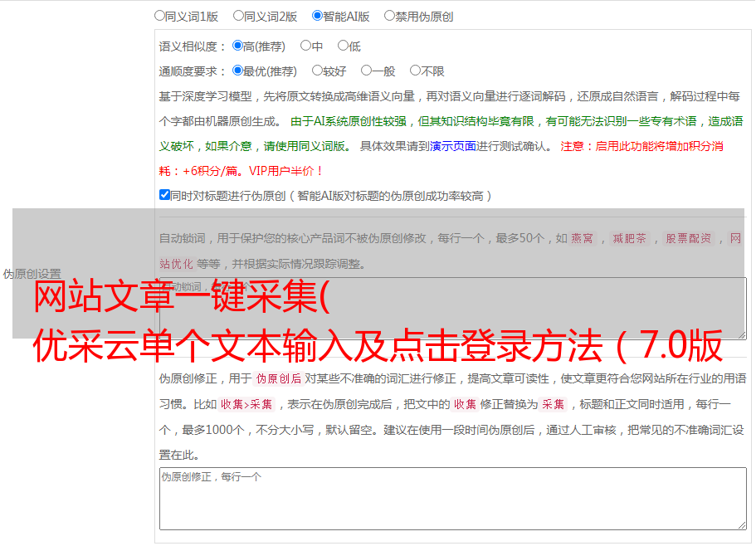756x546 pixels.
Task: Click the 伪原创设置 label
Action: (x=32, y=274)
